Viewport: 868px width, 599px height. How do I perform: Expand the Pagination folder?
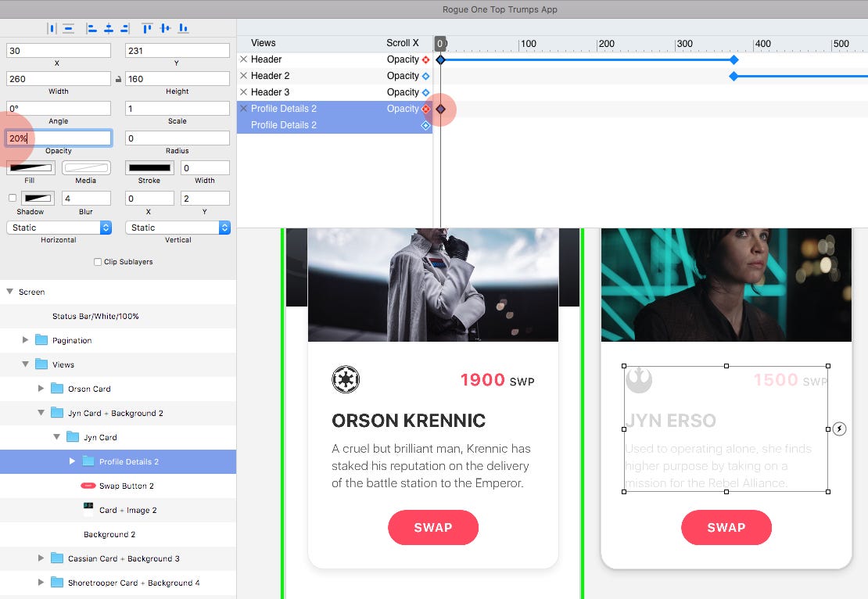pyautogui.click(x=25, y=340)
